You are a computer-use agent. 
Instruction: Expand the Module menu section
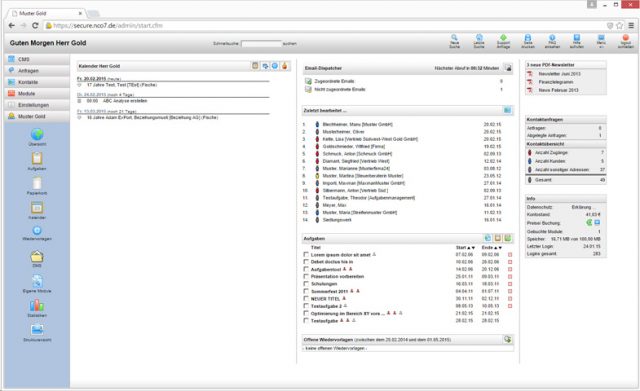[37, 93]
